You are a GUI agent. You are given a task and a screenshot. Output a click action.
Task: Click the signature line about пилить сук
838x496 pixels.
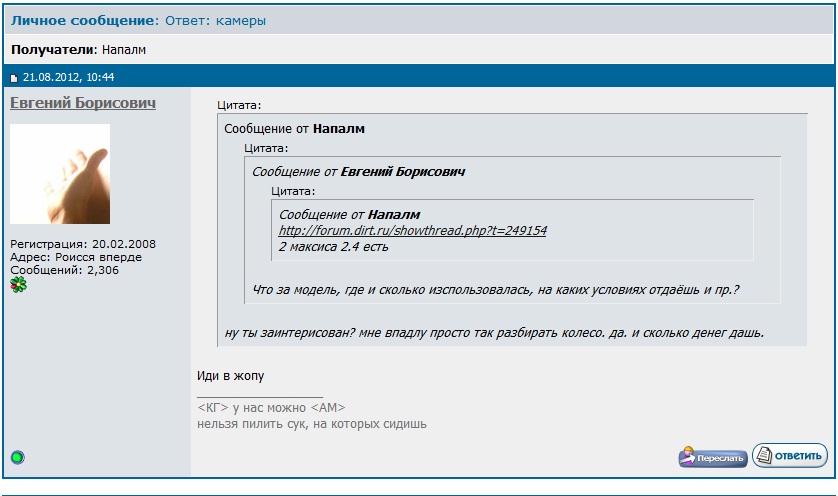click(312, 424)
